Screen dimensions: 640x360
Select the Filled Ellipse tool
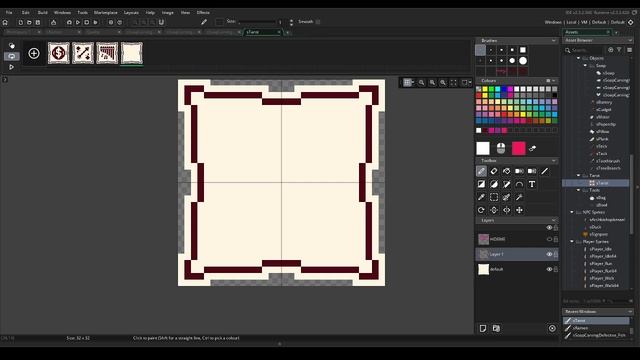494,184
